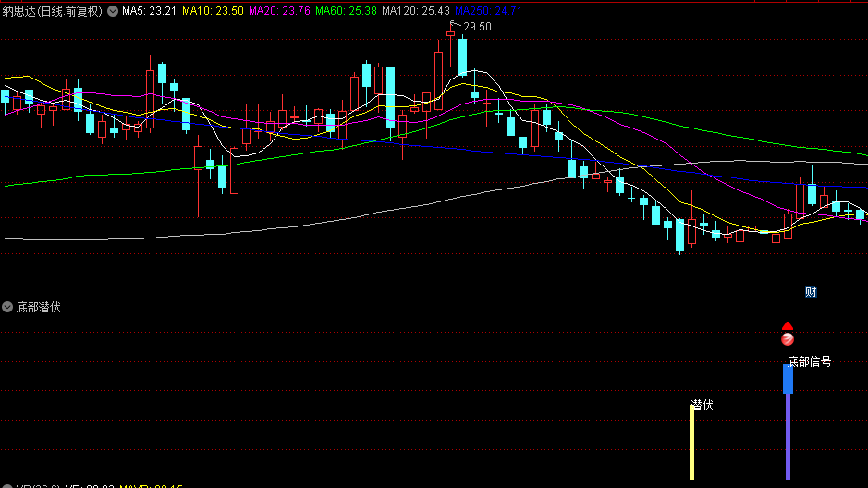The width and height of the screenshot is (868, 488).
Task: Click the blue 底部信号 signal block
Action: point(788,379)
